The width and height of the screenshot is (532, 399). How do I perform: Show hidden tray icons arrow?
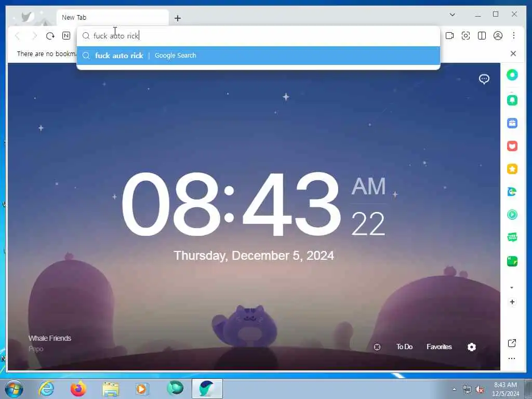click(x=454, y=390)
